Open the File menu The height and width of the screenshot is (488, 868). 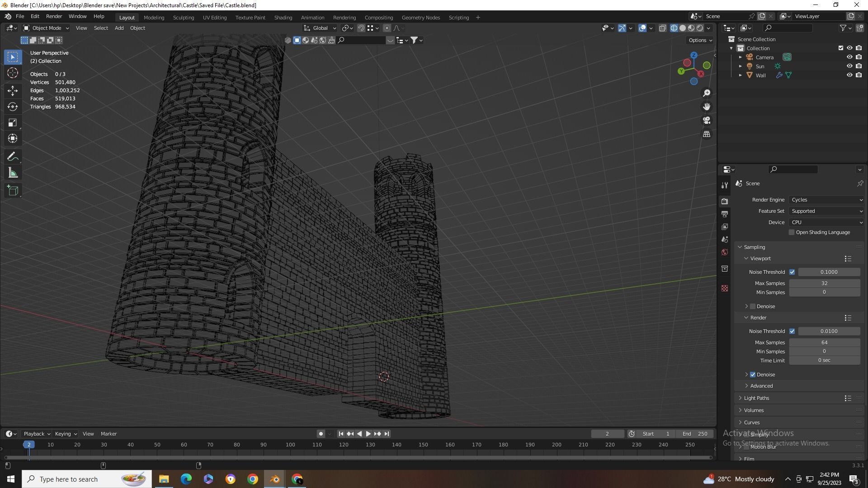pyautogui.click(x=20, y=16)
